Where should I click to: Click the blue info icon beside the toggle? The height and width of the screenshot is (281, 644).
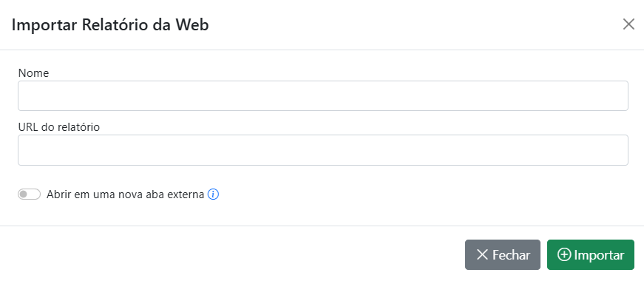(213, 194)
